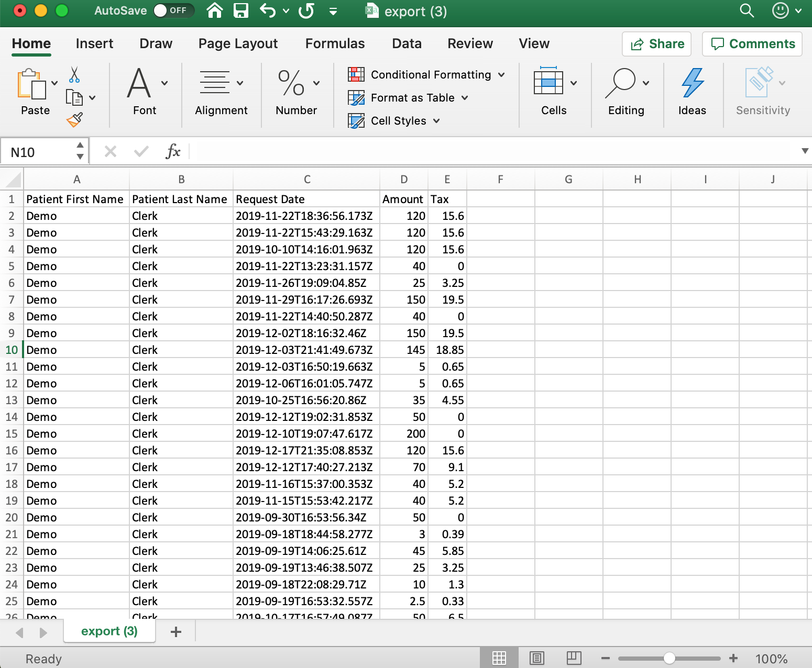
Task: Click the Share button
Action: [657, 44]
